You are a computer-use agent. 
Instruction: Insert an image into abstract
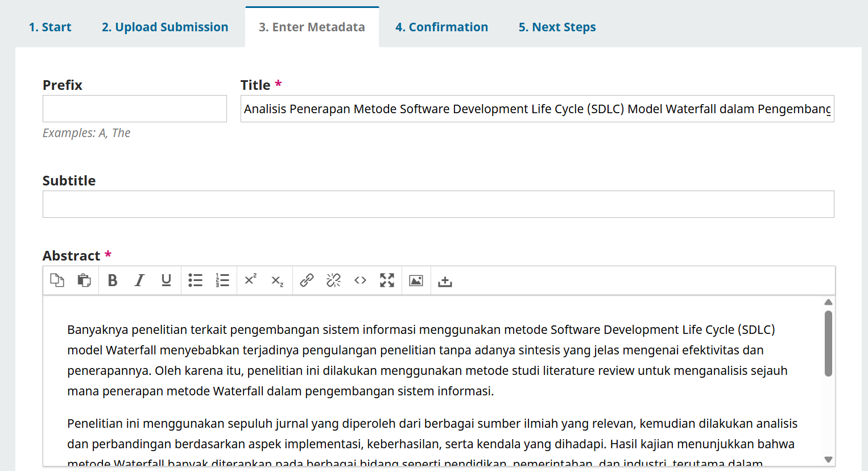point(416,280)
